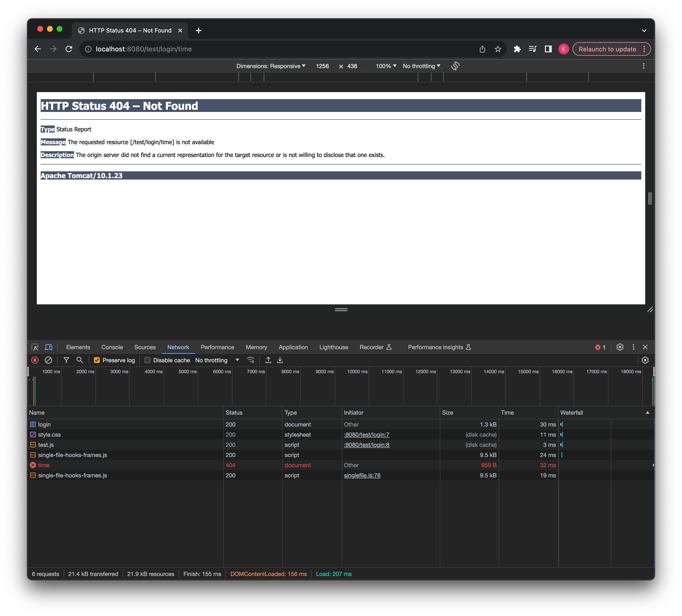Open the zoom level 100% dropdown

385,66
